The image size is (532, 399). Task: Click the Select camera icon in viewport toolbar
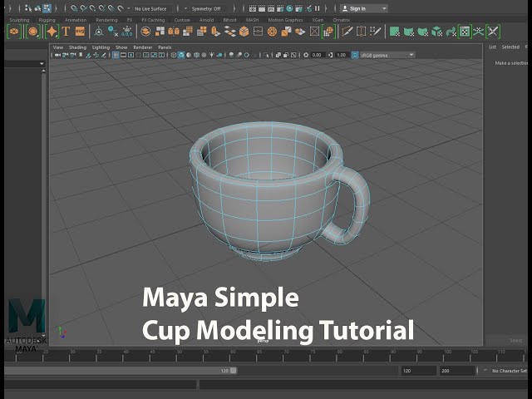pyautogui.click(x=57, y=55)
